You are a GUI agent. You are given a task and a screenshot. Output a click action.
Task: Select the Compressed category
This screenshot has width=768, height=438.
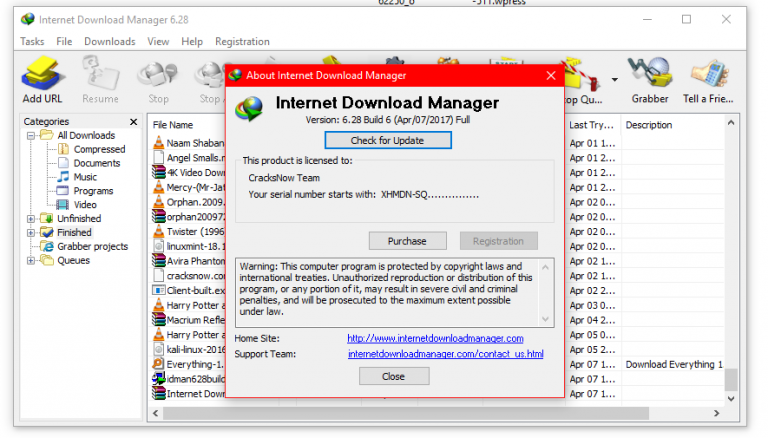click(x=99, y=149)
